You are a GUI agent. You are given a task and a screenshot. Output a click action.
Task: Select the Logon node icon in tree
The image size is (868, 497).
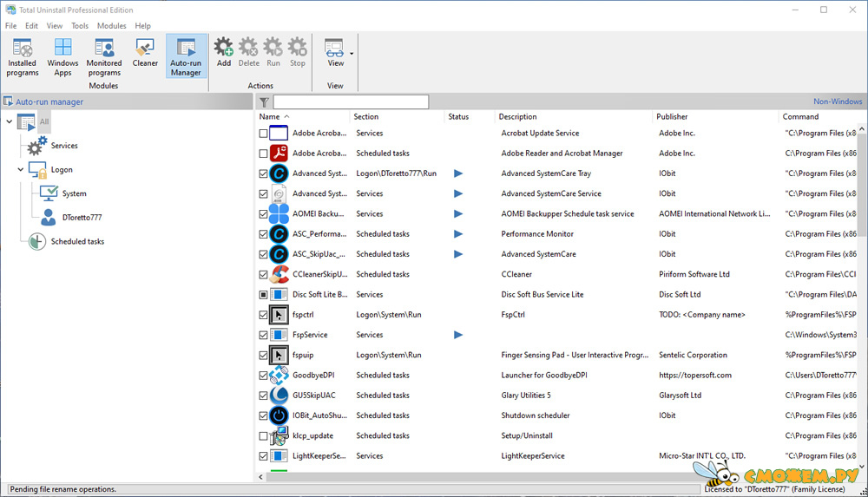pyautogui.click(x=37, y=170)
